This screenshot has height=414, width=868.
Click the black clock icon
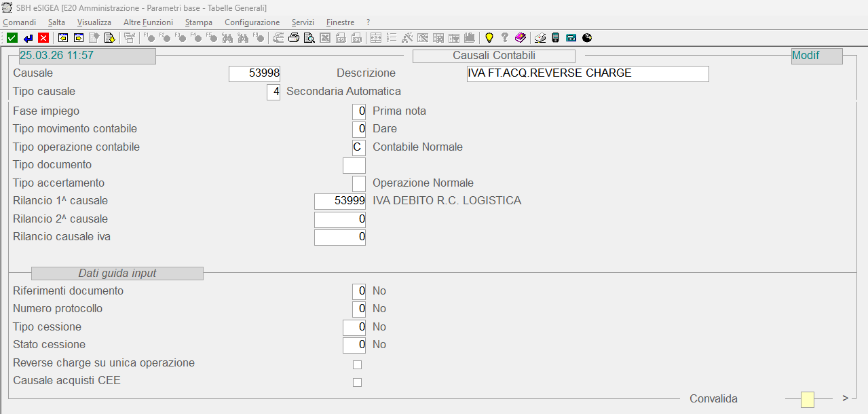(x=587, y=38)
